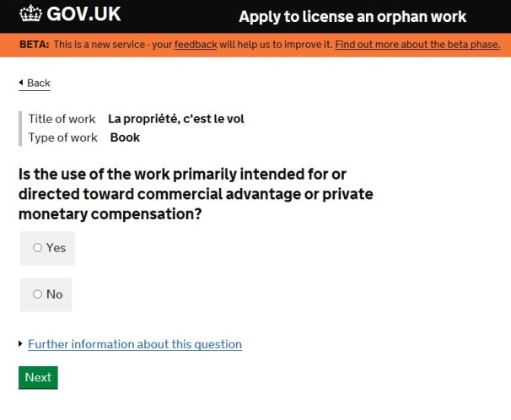
Task: Open 'Further information about this question'
Action: [135, 344]
